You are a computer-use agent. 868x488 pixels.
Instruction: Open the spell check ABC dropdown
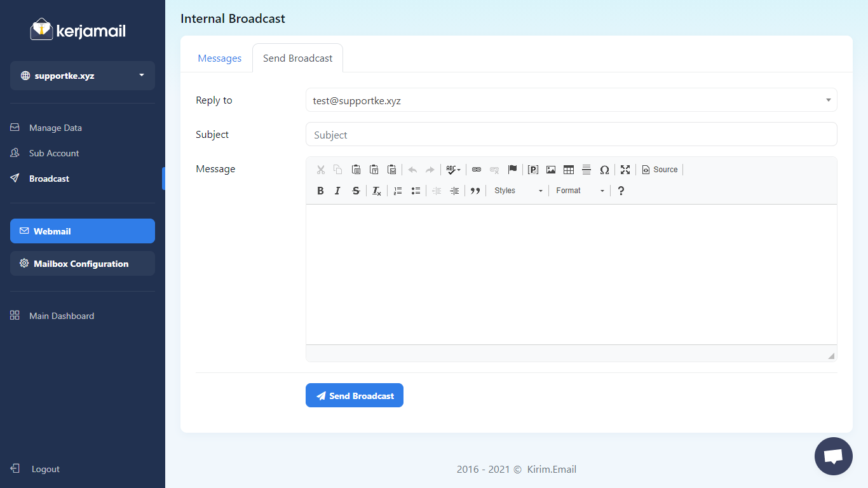[x=453, y=170]
